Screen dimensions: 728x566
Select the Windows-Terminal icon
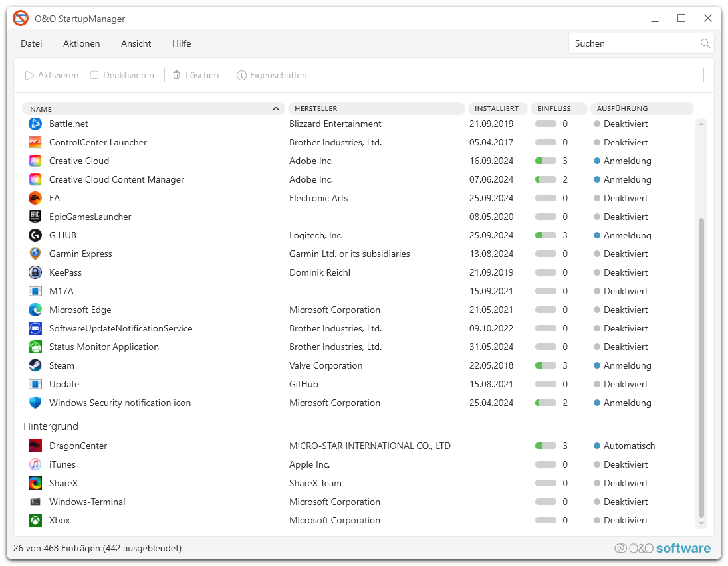(35, 502)
